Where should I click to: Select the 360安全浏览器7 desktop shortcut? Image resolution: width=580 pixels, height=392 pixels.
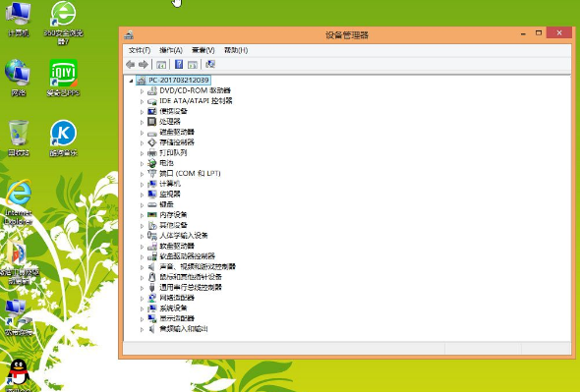[x=63, y=24]
